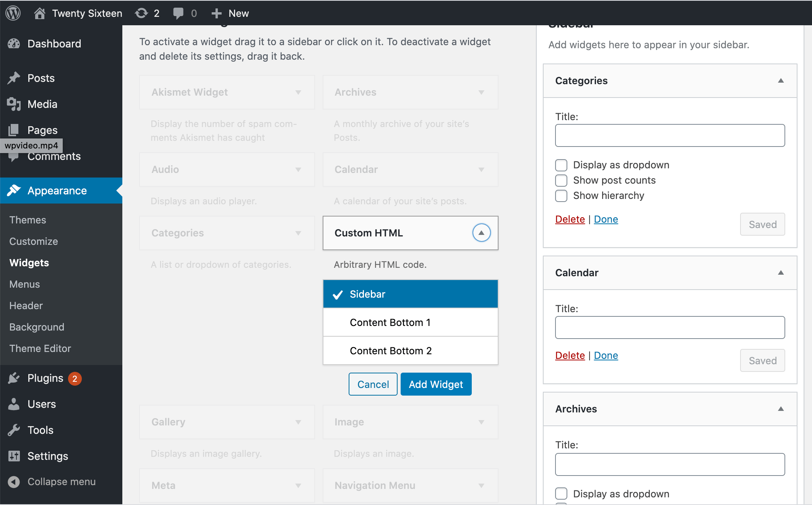
Task: Collapse the Calendar sidebar widget panel
Action: coord(781,273)
